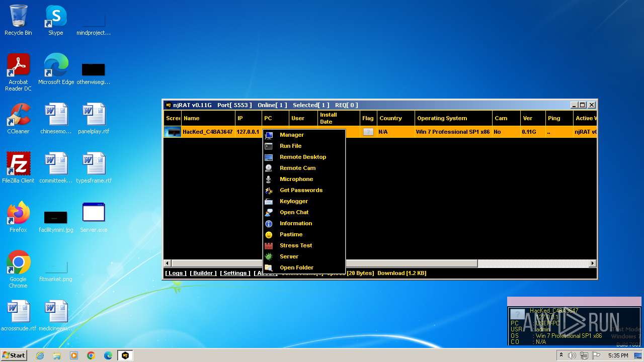The width and height of the screenshot is (644, 362).
Task: Open the Recycle Bin desktop icon
Action: pos(18,21)
